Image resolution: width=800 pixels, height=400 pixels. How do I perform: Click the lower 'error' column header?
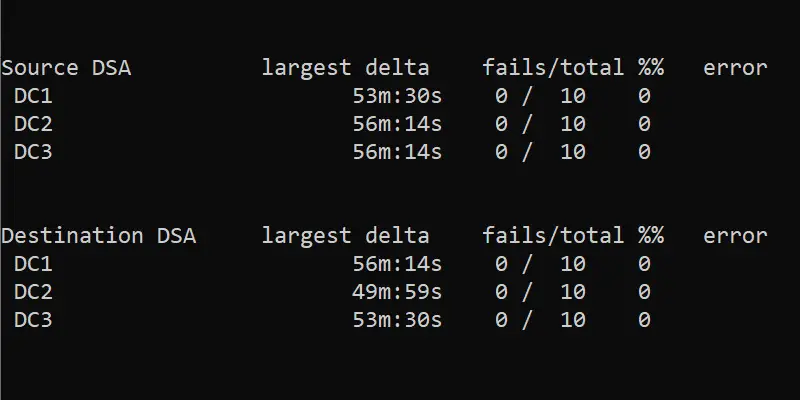click(735, 236)
